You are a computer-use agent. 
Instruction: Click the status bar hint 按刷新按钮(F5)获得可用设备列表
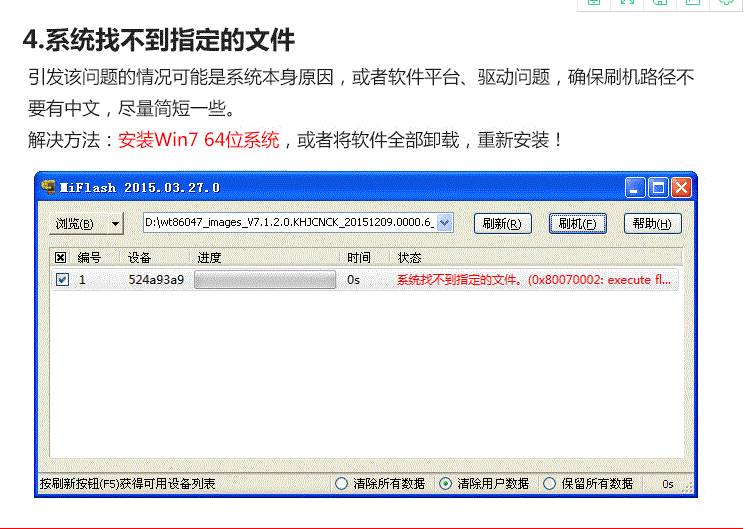[127, 484]
